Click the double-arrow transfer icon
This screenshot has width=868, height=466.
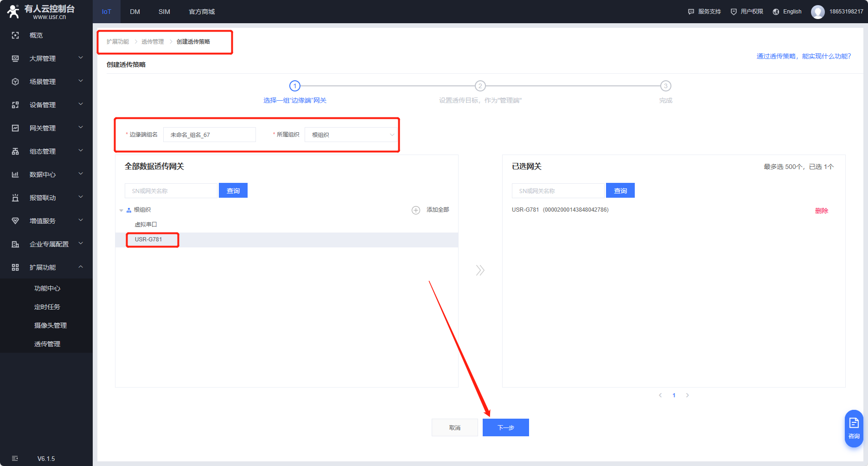480,270
